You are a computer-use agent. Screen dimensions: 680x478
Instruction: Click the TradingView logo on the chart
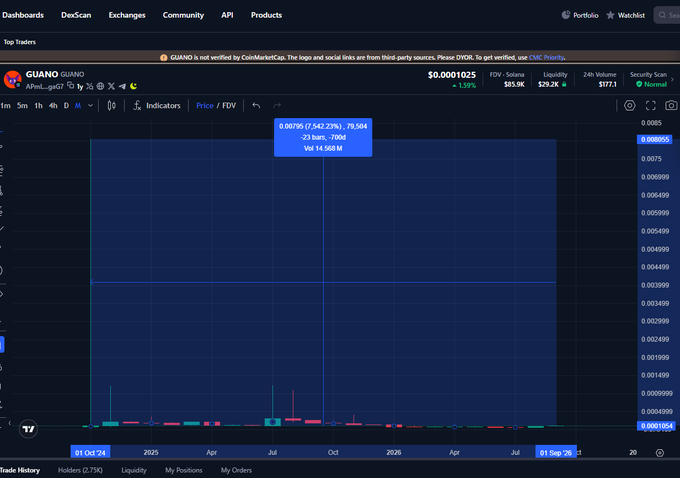[28, 429]
